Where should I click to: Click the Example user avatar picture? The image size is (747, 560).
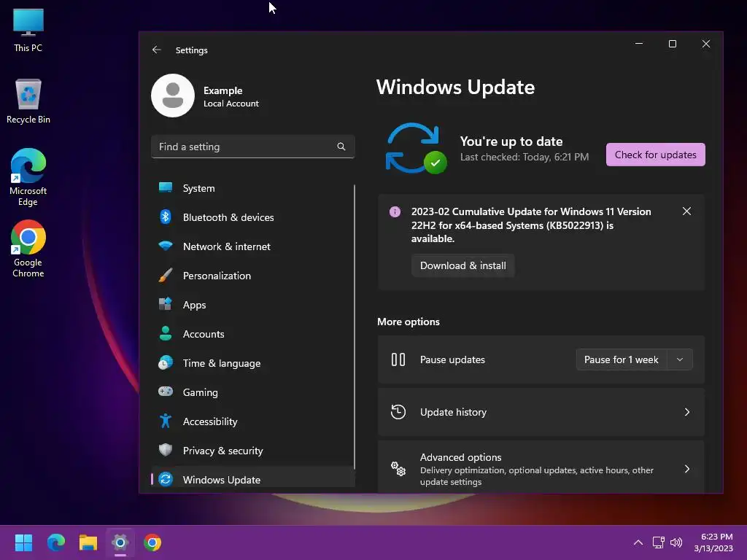click(x=172, y=96)
